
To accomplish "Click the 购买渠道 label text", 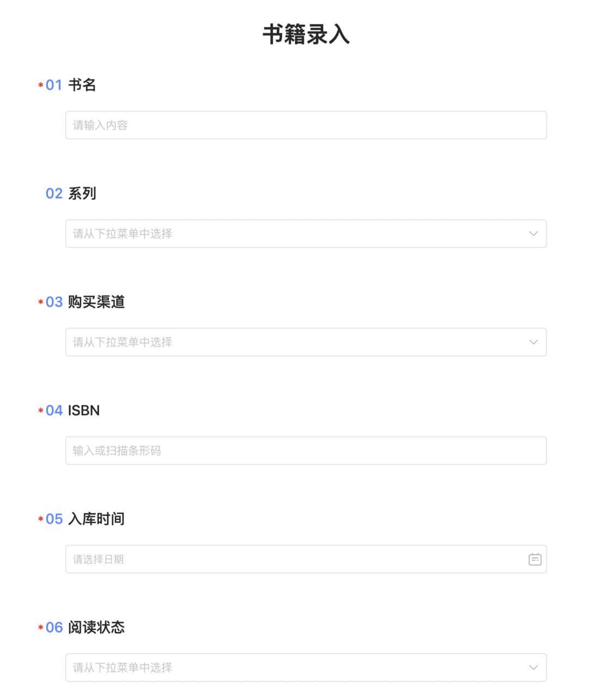I will click(x=96, y=302).
